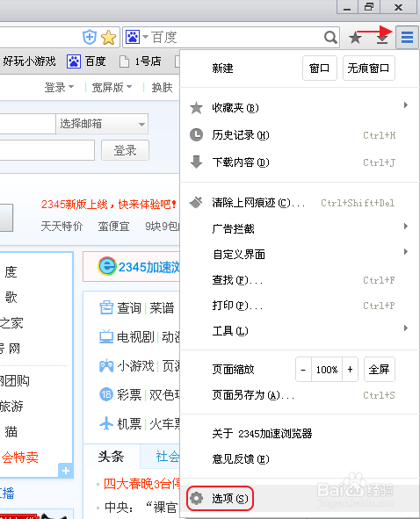Click 电视剧 link
The height and width of the screenshot is (519, 420).
pos(135,337)
